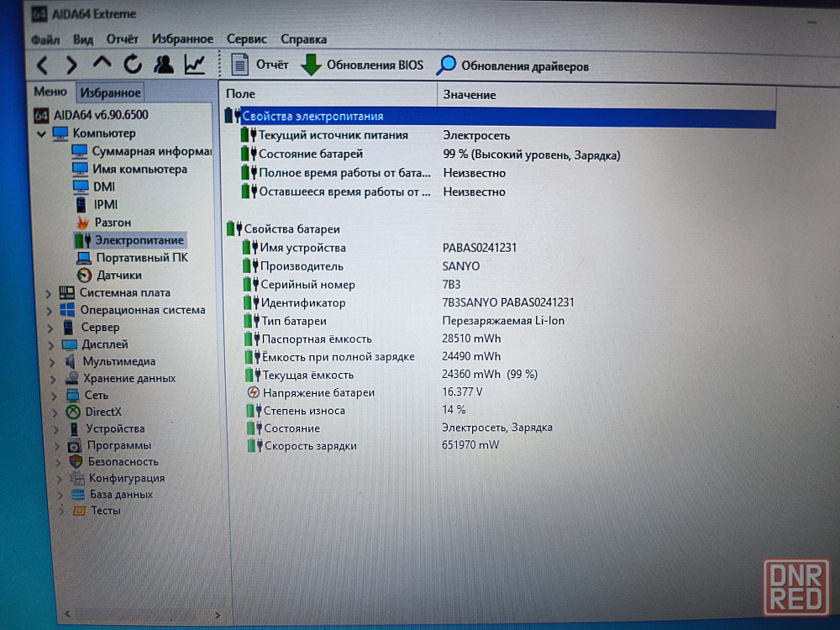Image resolution: width=840 pixels, height=630 pixels.
Task: Open the Файл menu
Action: 45,39
